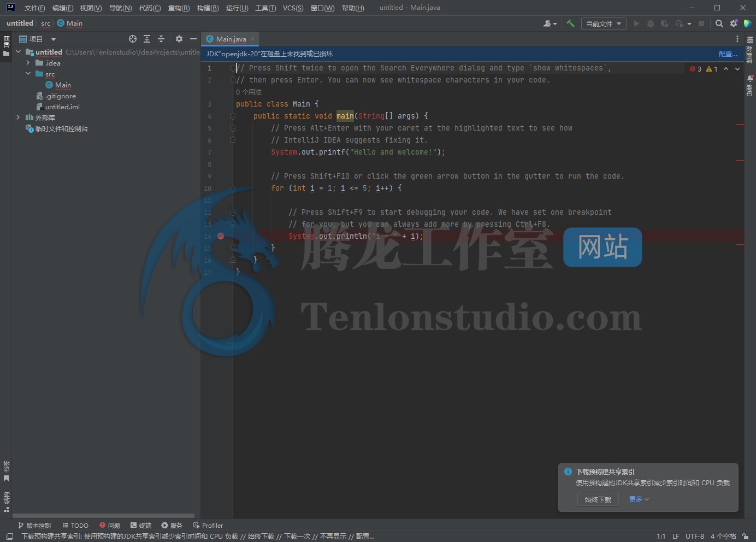The image size is (756, 542).
Task: Click the LF line separator in status bar
Action: [676, 537]
